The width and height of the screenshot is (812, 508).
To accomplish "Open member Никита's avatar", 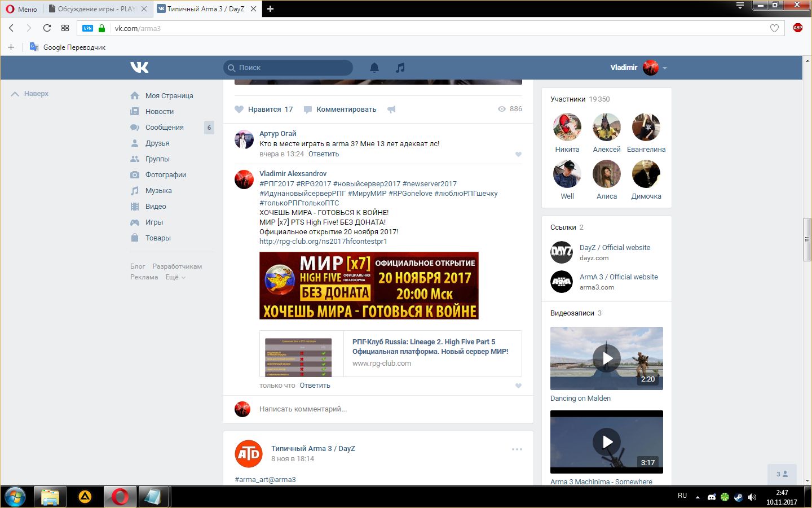I will pyautogui.click(x=567, y=127).
